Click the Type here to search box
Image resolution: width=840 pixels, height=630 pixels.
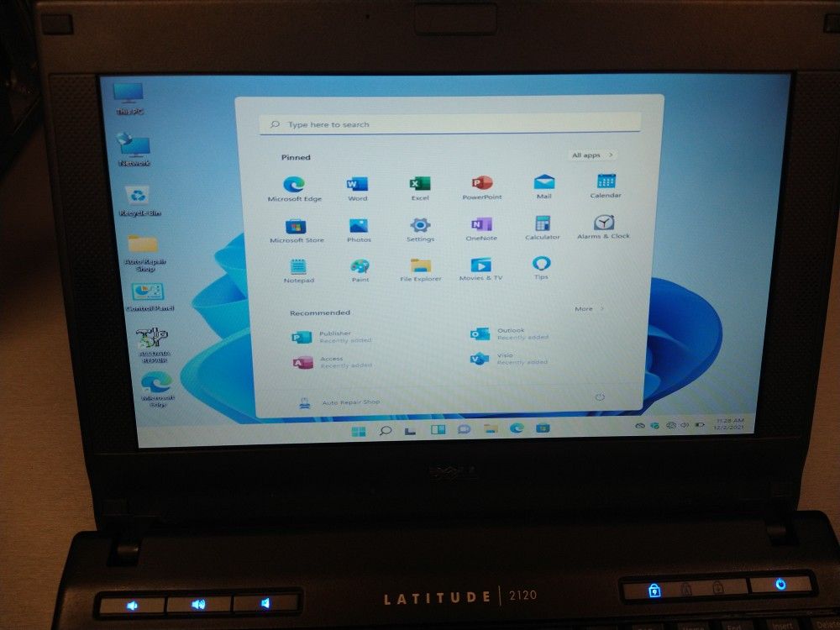point(450,123)
